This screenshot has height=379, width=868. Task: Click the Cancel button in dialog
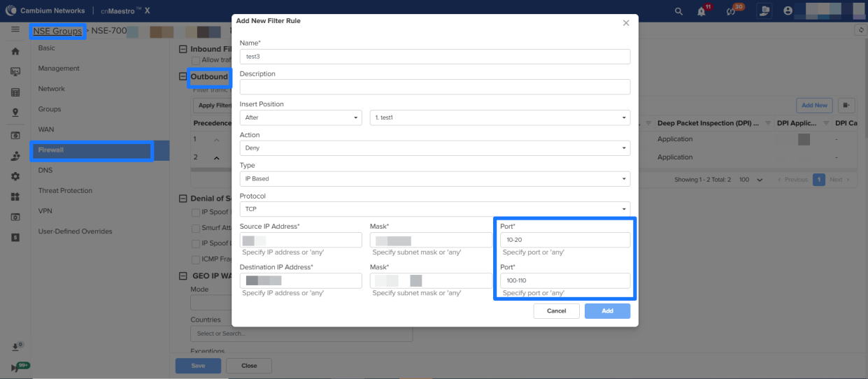point(556,310)
